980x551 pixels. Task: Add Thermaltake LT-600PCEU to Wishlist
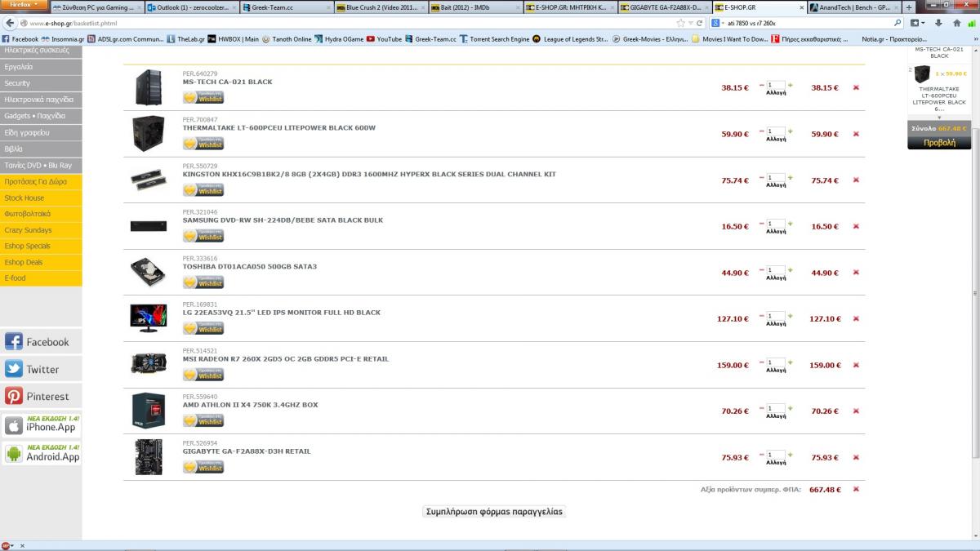[203, 144]
